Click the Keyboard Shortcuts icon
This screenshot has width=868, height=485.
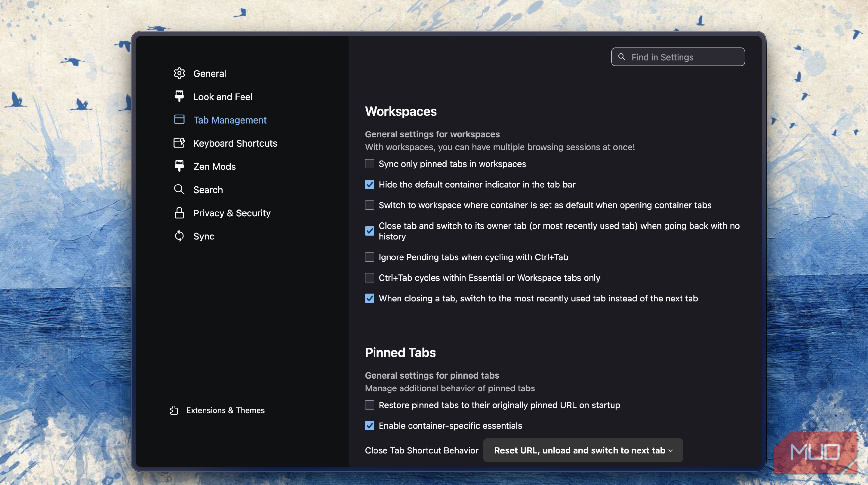point(179,143)
